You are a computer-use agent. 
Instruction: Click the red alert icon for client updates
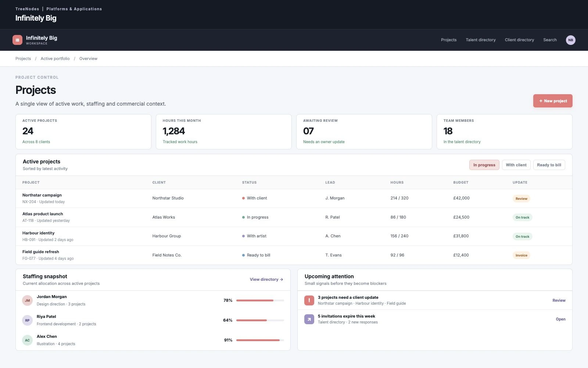coord(309,300)
